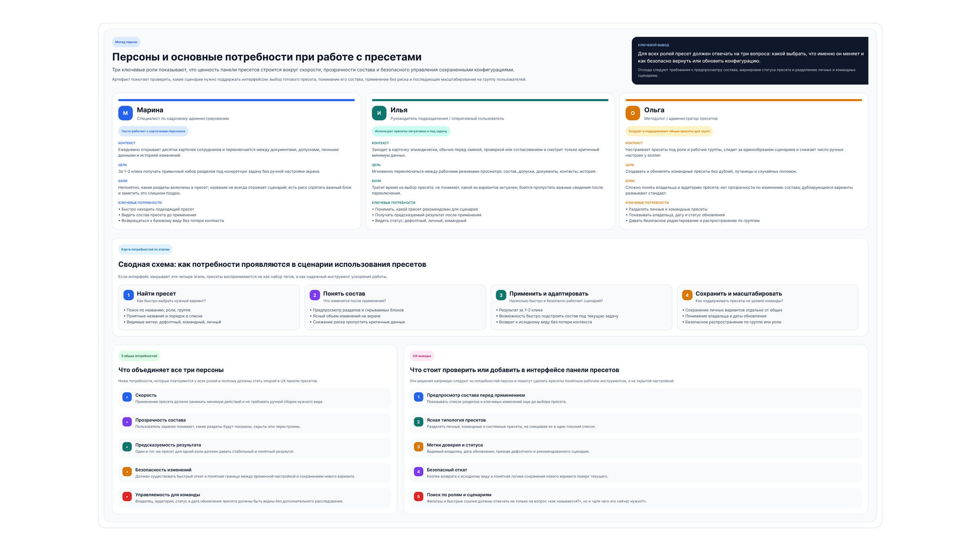Screen dimensions: 980x551
Task: Click the «Найти пресет» step title
Action: 156,293
